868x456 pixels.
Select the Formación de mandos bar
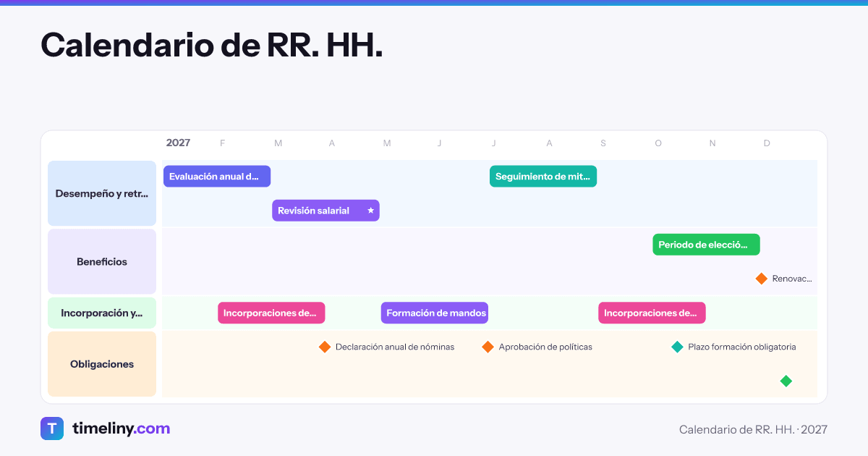(x=435, y=313)
